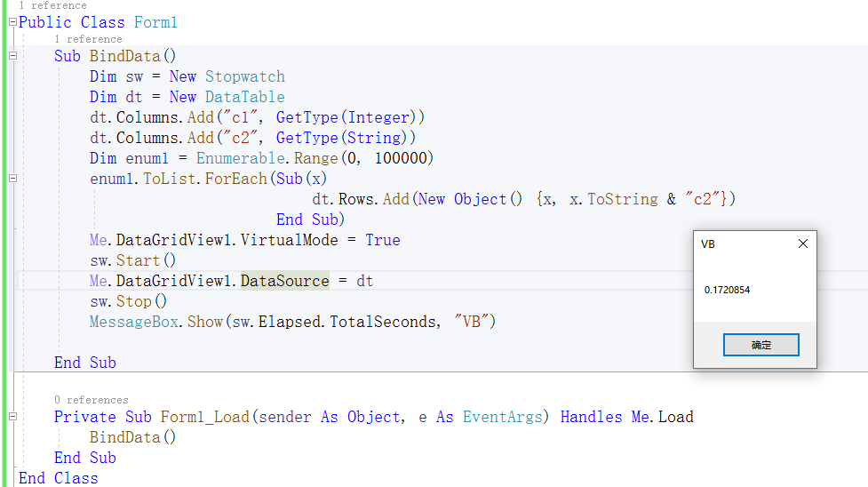Click the MessageBox class name
Screen dimensions: 868x487
click(134, 322)
